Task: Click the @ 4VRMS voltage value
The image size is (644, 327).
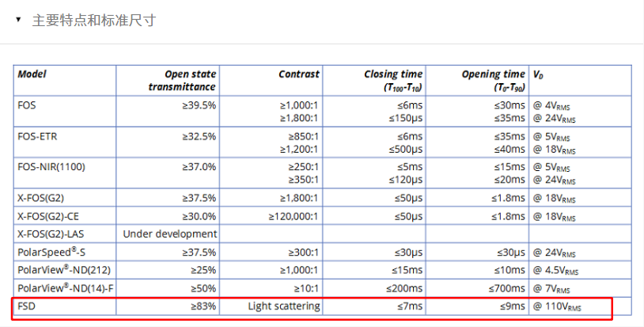Action: coord(551,105)
